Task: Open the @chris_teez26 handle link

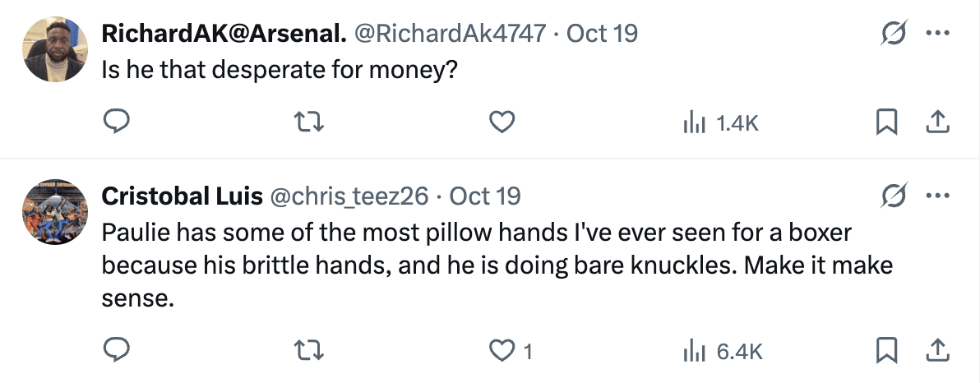Action: tap(349, 196)
